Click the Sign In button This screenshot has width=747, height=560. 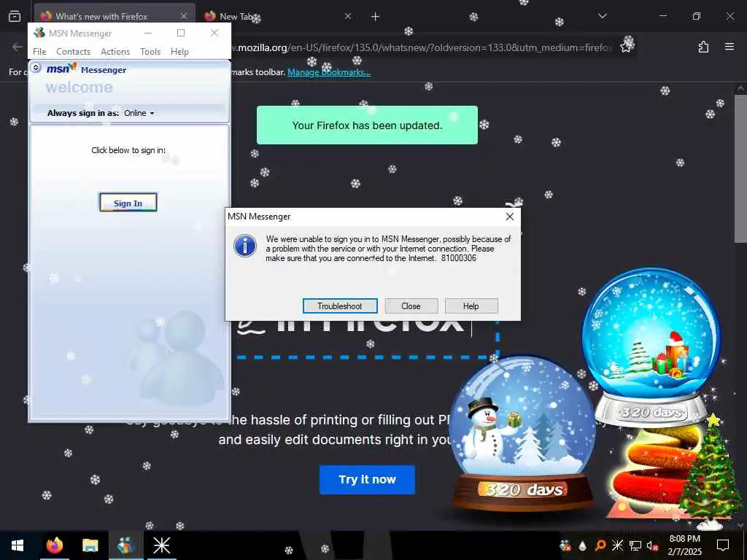tap(128, 203)
